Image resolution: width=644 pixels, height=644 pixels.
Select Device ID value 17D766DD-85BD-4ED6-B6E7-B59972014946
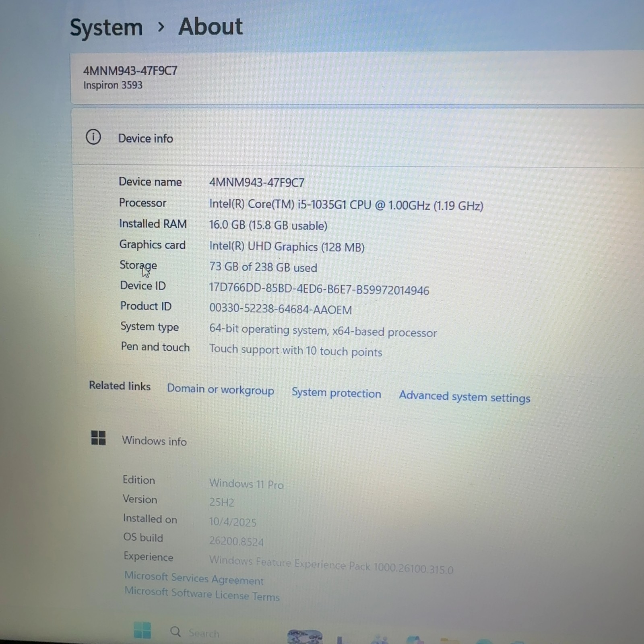319,289
